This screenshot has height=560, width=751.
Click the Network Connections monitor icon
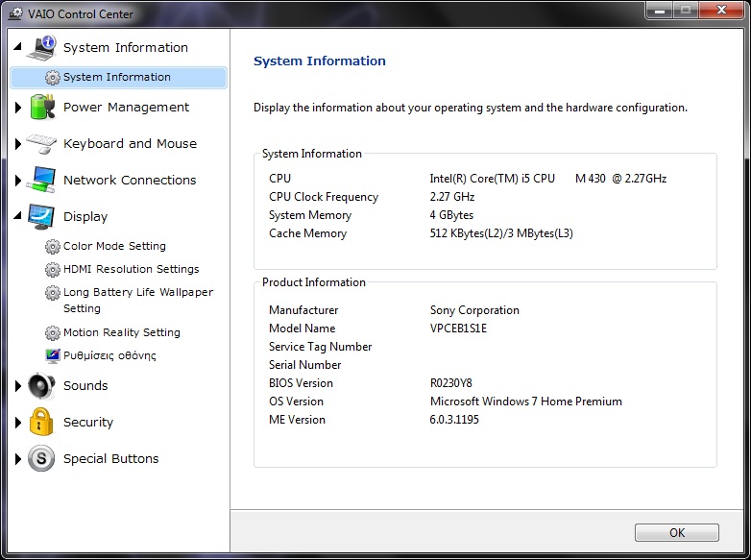41,180
